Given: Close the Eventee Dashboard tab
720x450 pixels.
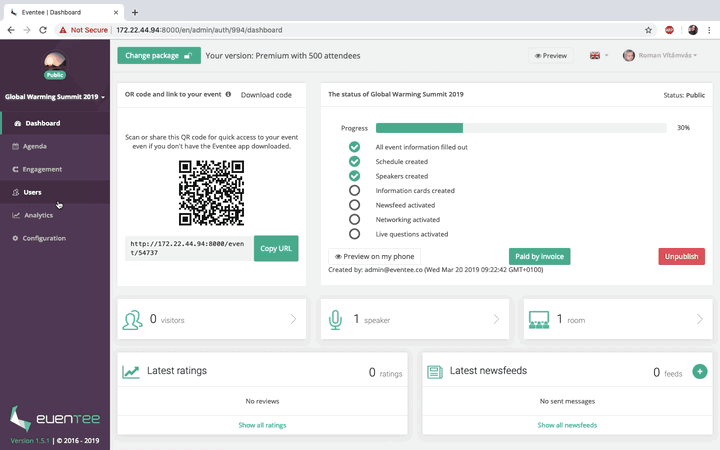Looking at the screenshot, I should coord(116,12).
